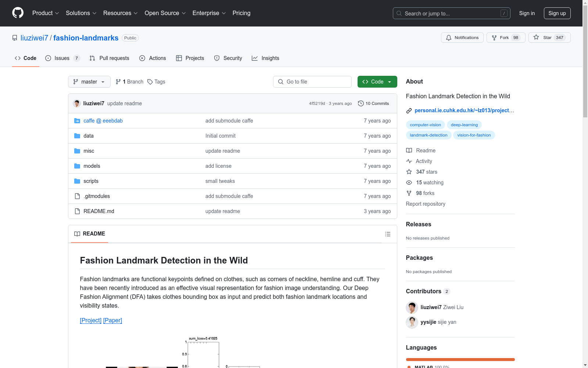Image resolution: width=588 pixels, height=368 pixels.
Task: Open the README outline list icon
Action: (x=388, y=234)
